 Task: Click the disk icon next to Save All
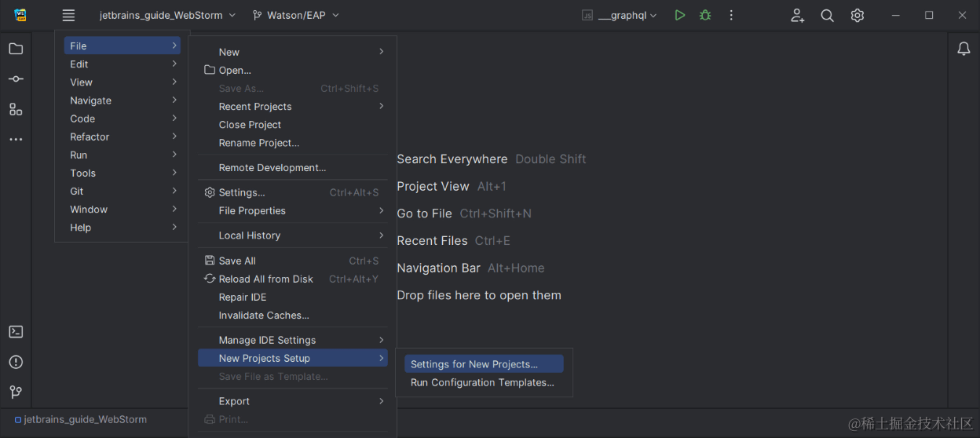coord(210,261)
